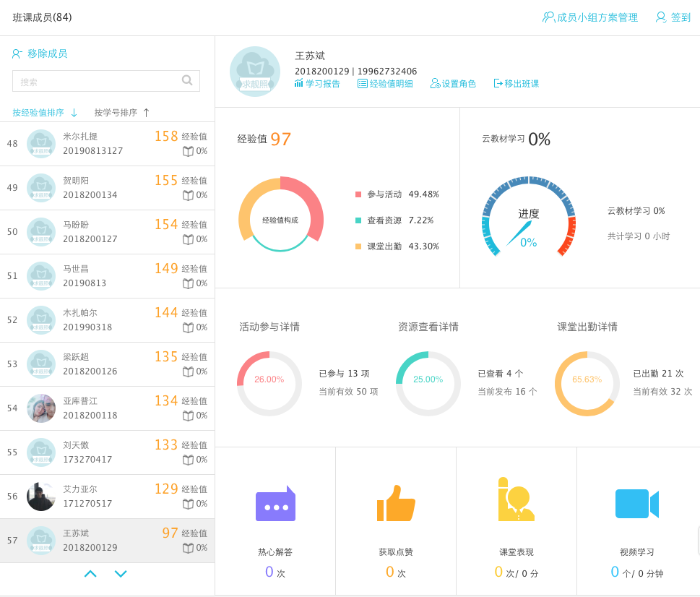700x597 pixels.
Task: Click 设置角色 to set role
Action: [453, 84]
